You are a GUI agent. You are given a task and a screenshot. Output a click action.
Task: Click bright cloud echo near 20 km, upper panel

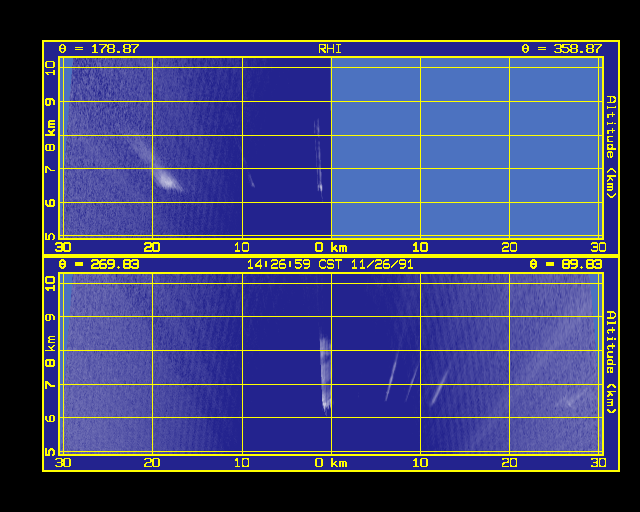coord(168,180)
